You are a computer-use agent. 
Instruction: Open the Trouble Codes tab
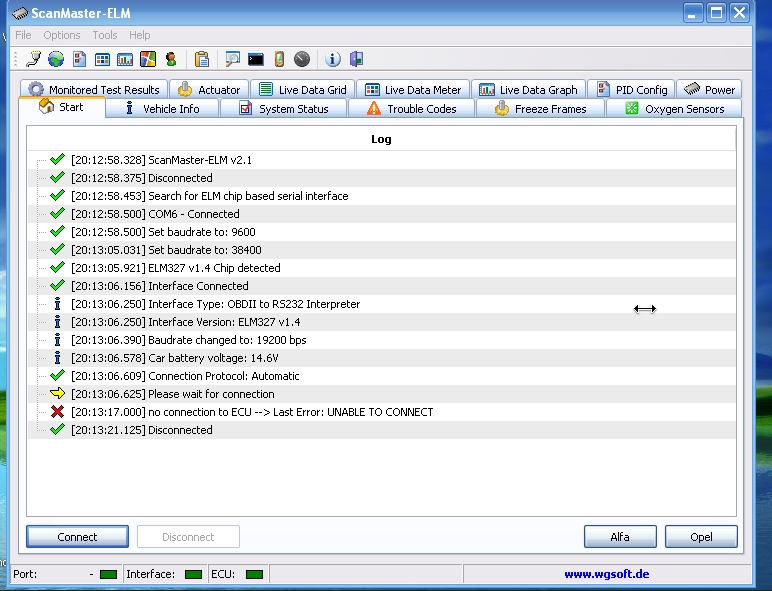412,108
